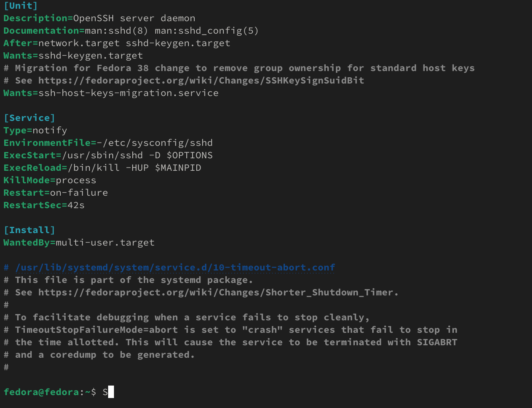Click the Restart value on-failure

click(x=79, y=193)
